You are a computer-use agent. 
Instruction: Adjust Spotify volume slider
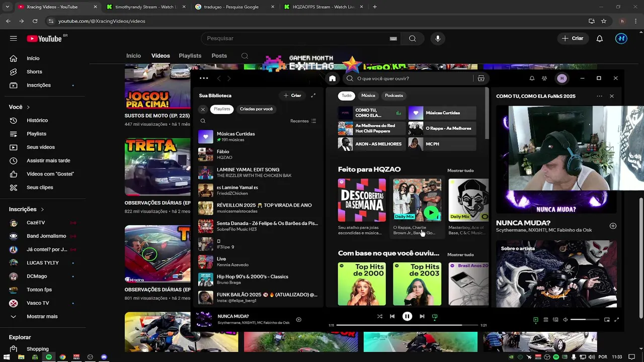(x=585, y=320)
